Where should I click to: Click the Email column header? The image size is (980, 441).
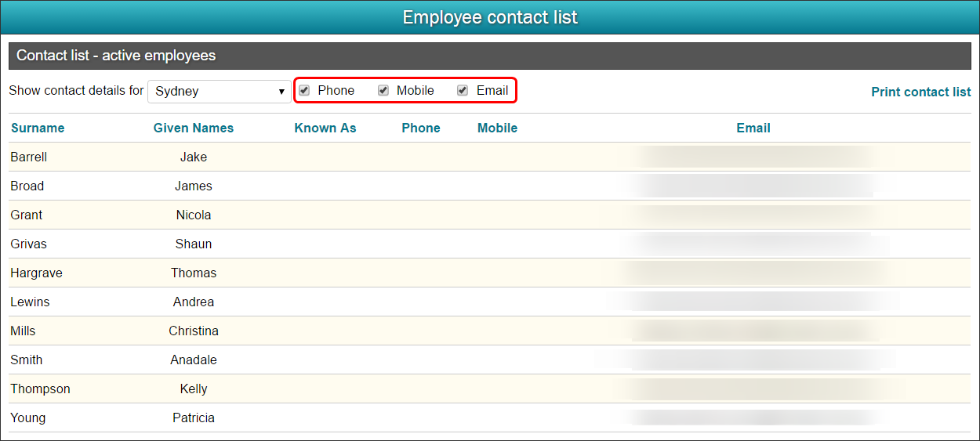coord(753,128)
